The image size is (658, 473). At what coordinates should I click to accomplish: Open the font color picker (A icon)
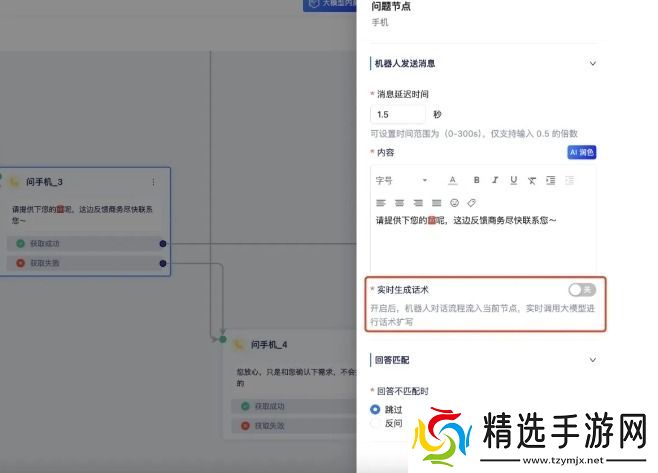[x=452, y=180]
